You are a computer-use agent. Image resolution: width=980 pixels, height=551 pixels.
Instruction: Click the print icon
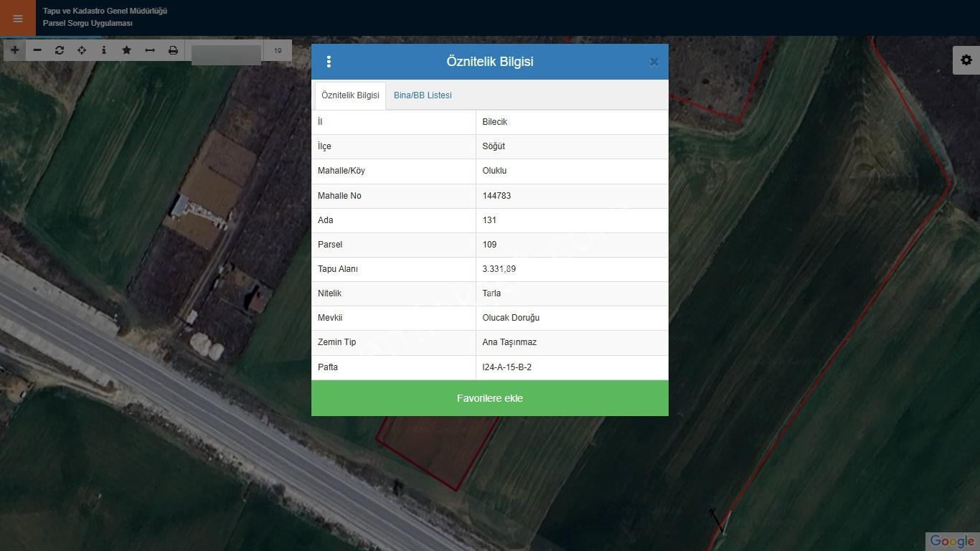point(173,50)
